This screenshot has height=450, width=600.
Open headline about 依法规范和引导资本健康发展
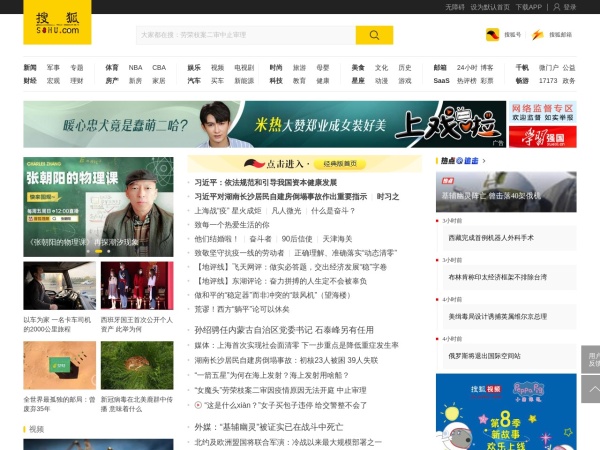265,183
